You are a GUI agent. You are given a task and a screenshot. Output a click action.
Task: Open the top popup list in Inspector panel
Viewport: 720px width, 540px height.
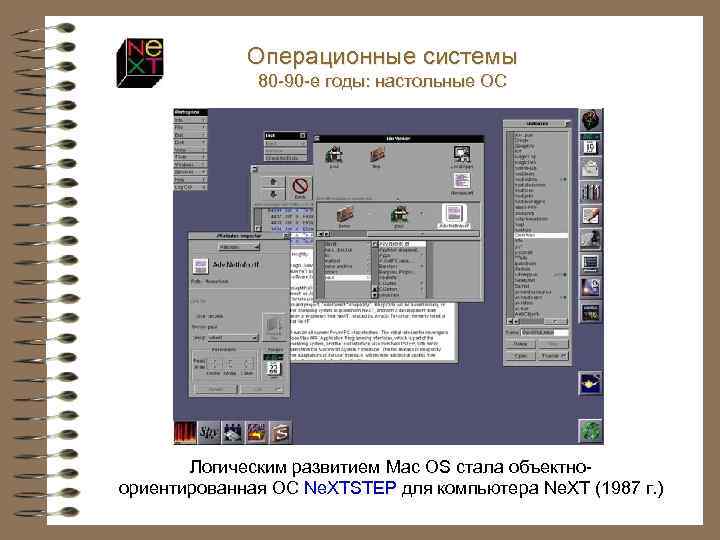pyautogui.click(x=239, y=247)
